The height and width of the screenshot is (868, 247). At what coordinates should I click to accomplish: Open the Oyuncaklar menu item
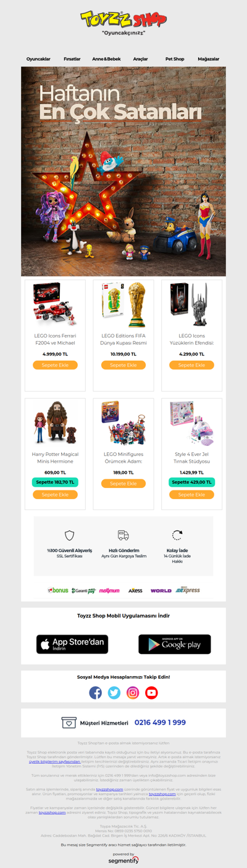[38, 59]
